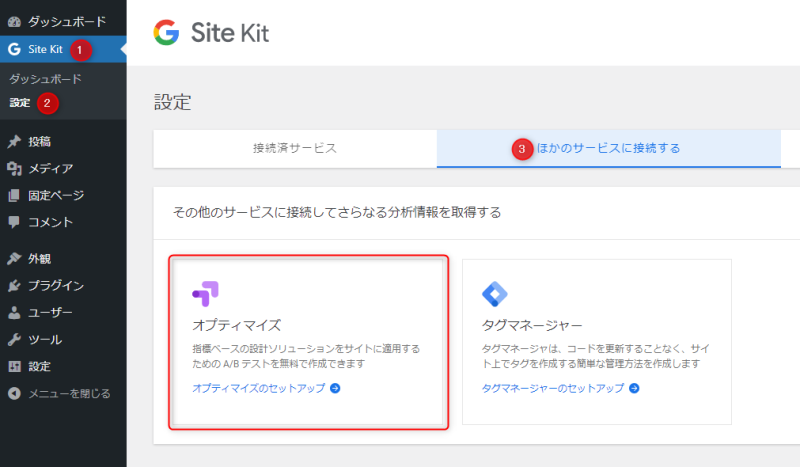Click the wrench icon for ツール
Screen dimensions: 800x467
point(14,339)
